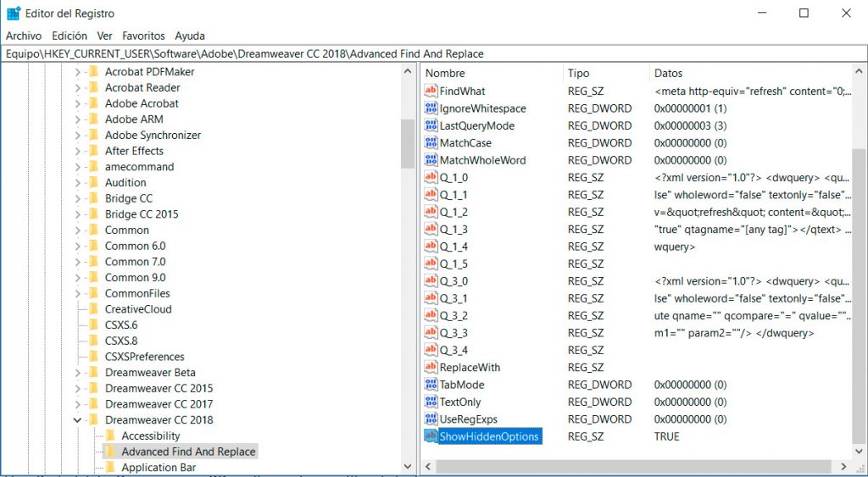This screenshot has height=477, width=868.
Task: Select the Advanced Find And Replace key
Action: click(x=189, y=452)
